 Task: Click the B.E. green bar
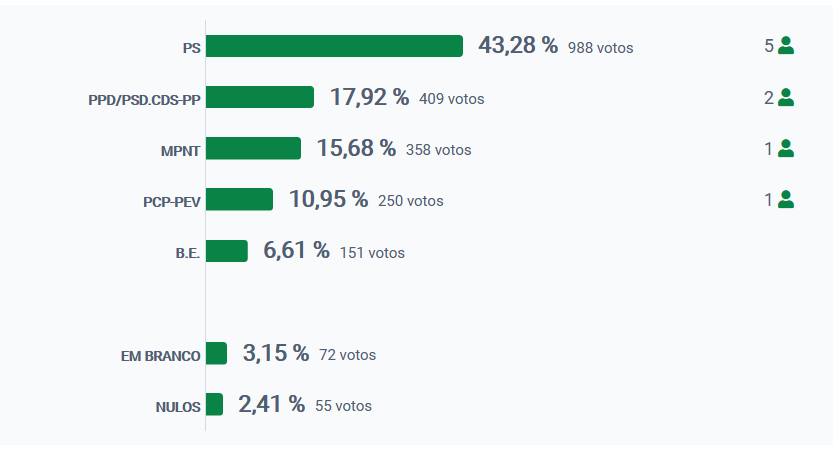[x=226, y=251]
